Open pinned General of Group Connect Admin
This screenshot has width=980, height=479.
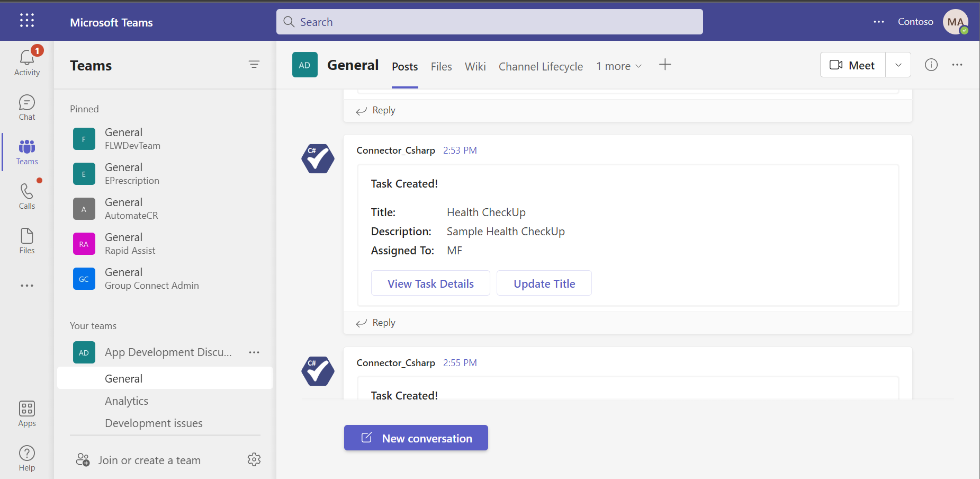pyautogui.click(x=165, y=279)
